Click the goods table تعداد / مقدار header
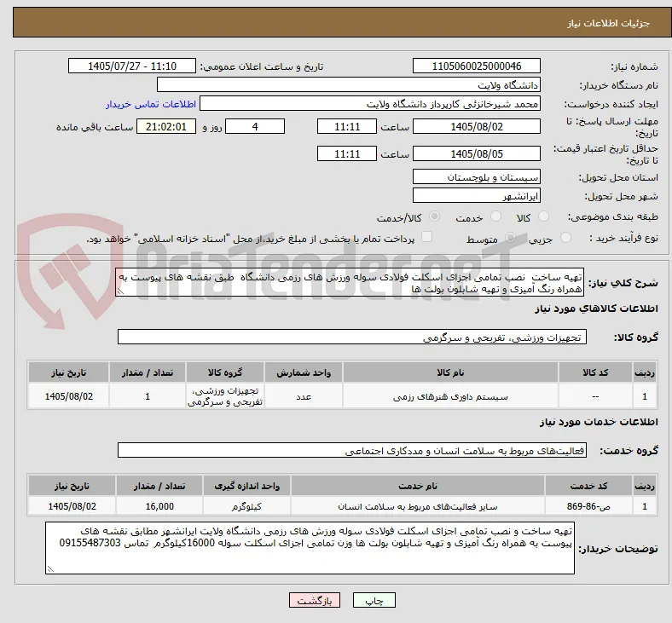Viewport: 672px width, 623px height. click(x=148, y=372)
